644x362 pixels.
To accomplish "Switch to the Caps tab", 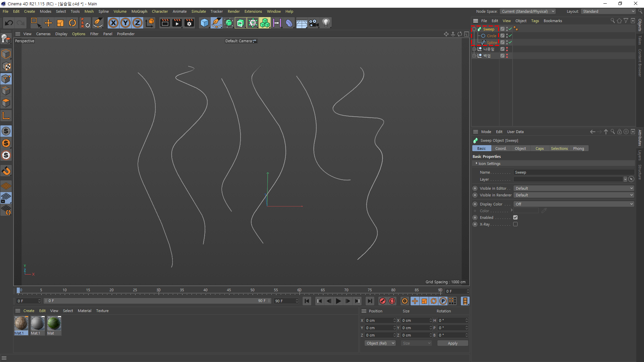I will click(539, 148).
